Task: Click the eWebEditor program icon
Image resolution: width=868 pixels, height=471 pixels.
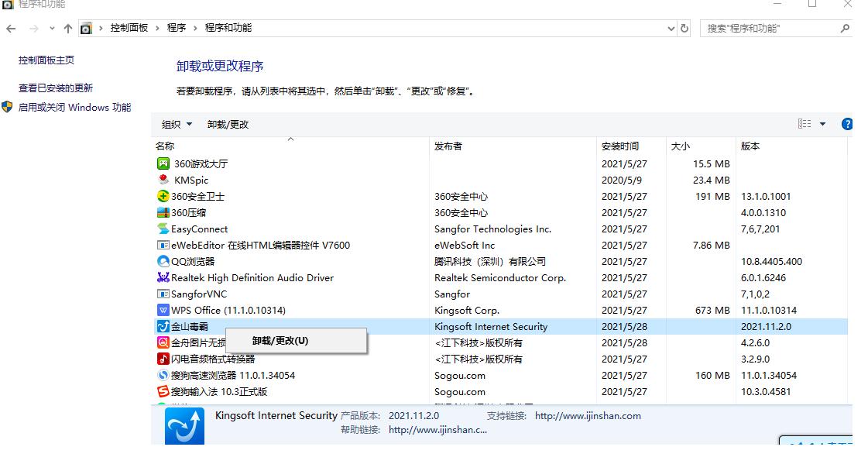Action: (163, 245)
